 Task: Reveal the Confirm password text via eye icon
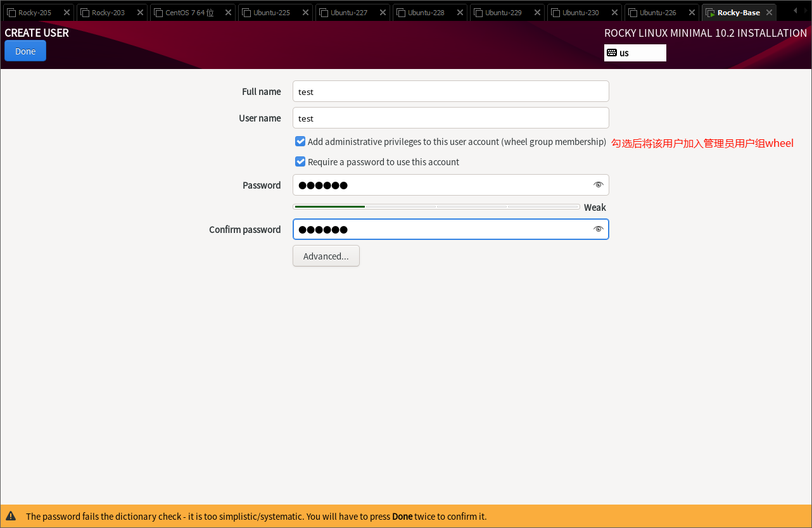[598, 229]
